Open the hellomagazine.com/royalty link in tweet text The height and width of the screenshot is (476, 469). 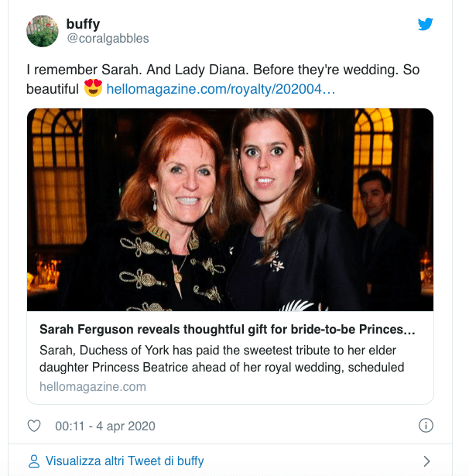pyautogui.click(x=221, y=88)
